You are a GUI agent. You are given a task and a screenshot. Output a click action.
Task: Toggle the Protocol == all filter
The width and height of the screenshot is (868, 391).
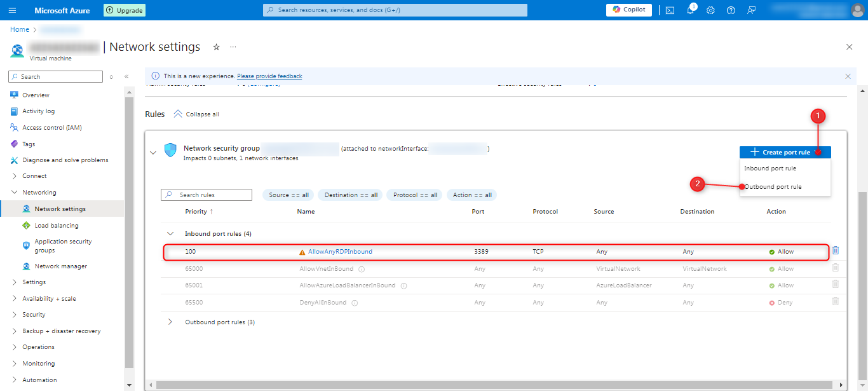coord(415,195)
